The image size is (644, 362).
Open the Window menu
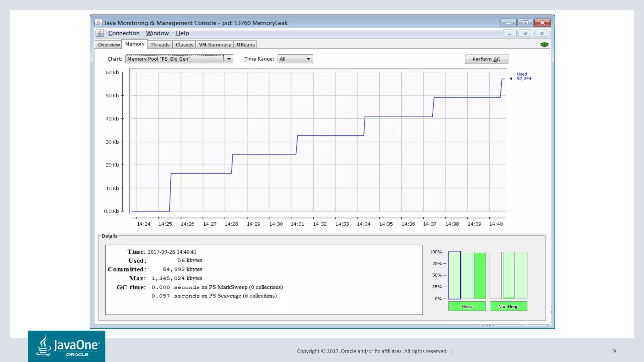click(x=157, y=33)
